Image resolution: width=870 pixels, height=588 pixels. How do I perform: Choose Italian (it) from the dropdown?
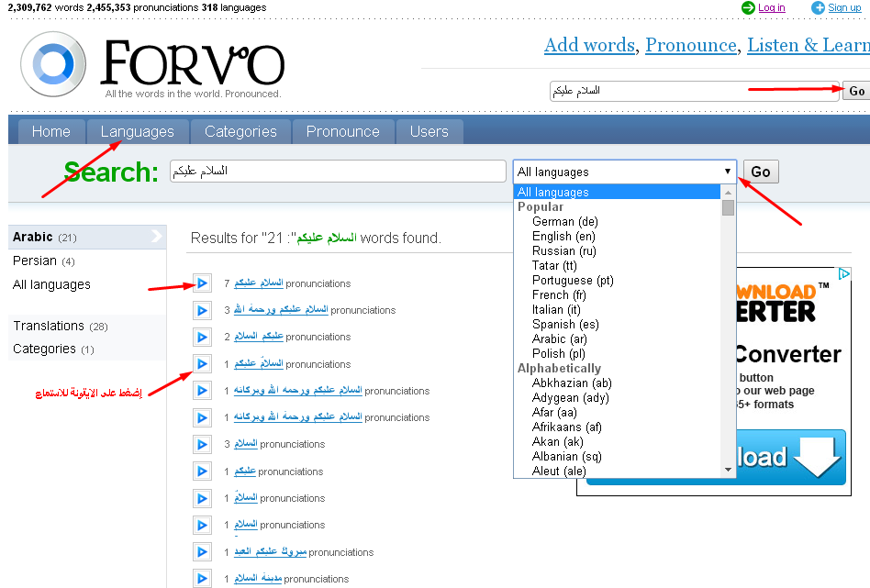556,309
